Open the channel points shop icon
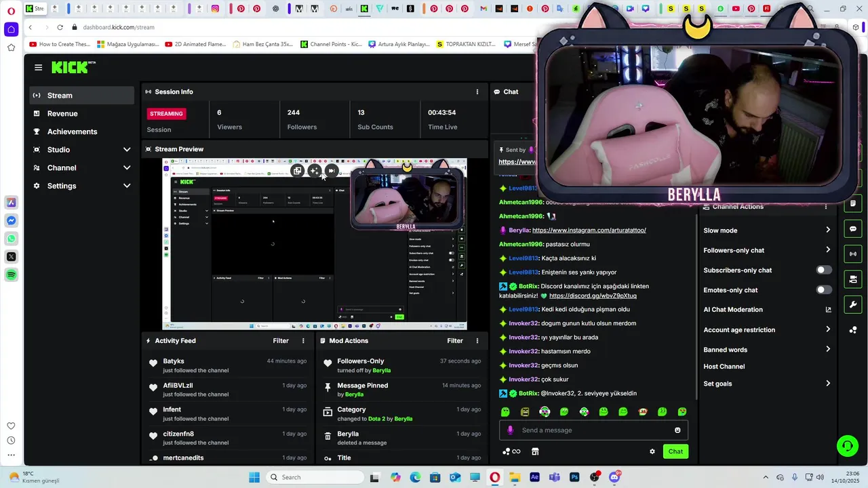Image resolution: width=868 pixels, height=488 pixels. pyautogui.click(x=535, y=451)
